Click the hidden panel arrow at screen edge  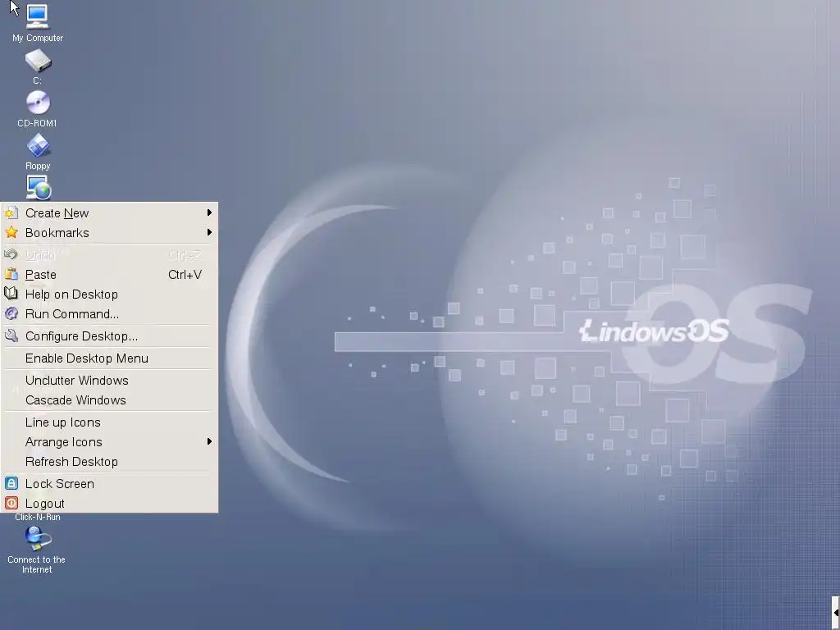coord(836,612)
